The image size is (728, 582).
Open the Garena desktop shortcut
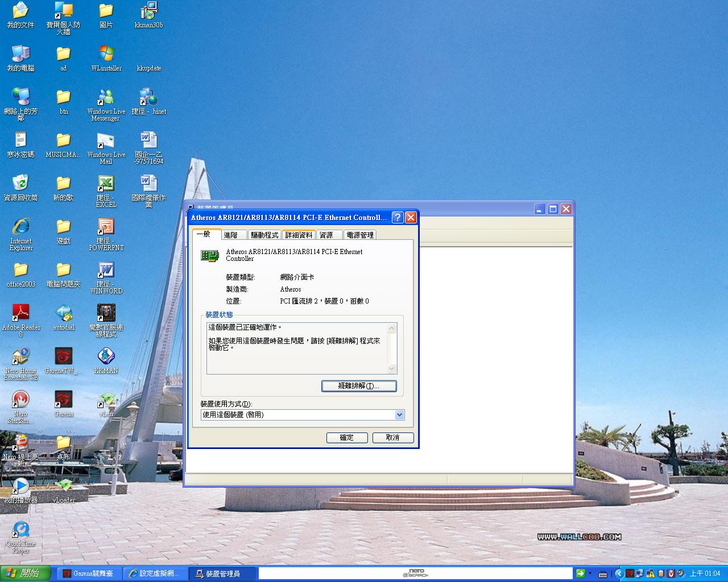click(63, 400)
